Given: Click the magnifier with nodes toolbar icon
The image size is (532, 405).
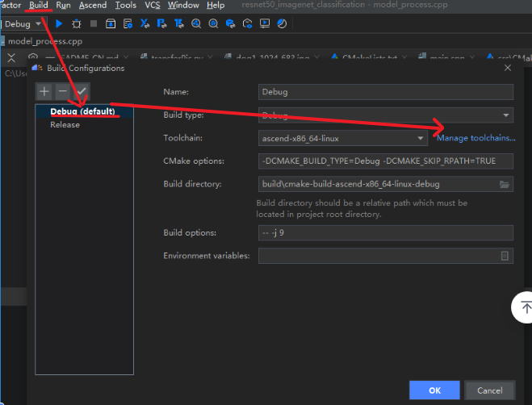Looking at the screenshot, I should tap(196, 23).
